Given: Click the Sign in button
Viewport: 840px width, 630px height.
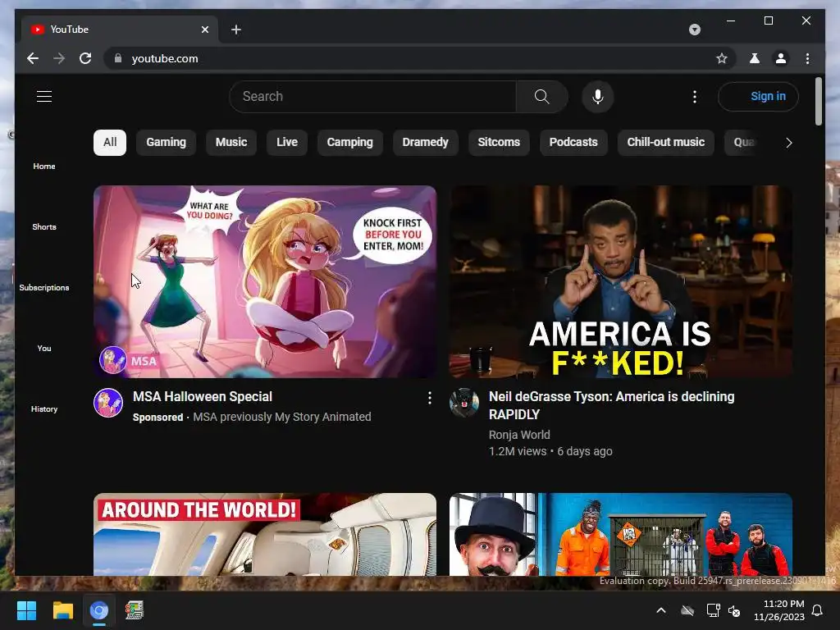Looking at the screenshot, I should point(758,97).
